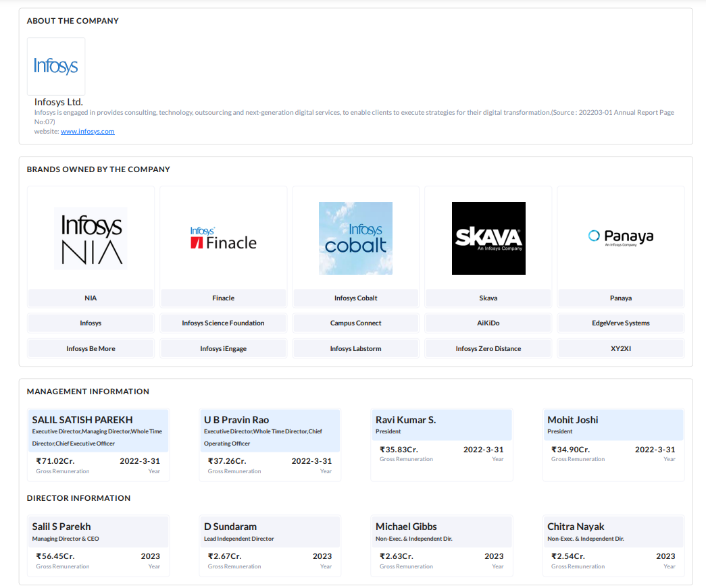
Task: Click the ₹56.45Cr. remuneration value
Action: click(x=55, y=556)
